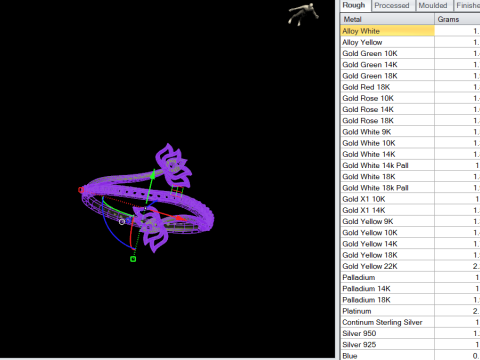Image resolution: width=480 pixels, height=360 pixels.
Task: Select the Alloy Yellow row
Action: [x=410, y=42]
